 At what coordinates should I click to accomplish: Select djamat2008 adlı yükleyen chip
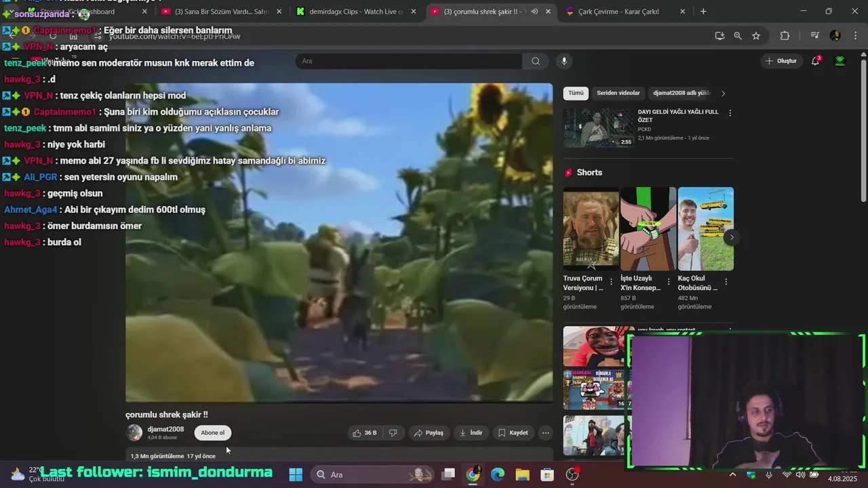coord(681,93)
